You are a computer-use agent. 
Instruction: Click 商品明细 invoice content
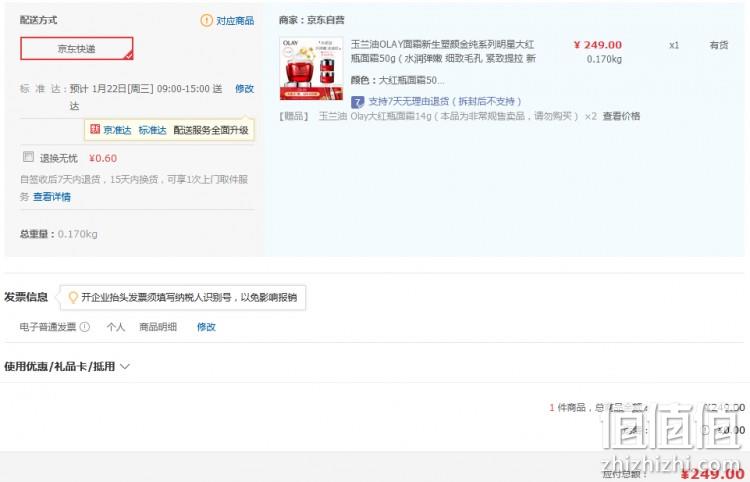click(158, 327)
